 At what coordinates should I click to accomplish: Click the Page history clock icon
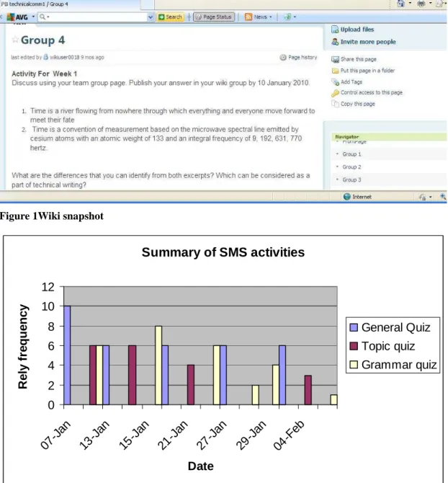tap(283, 57)
